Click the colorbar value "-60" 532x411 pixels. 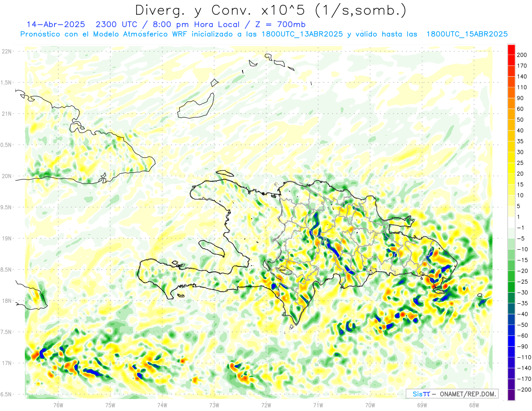click(523, 336)
